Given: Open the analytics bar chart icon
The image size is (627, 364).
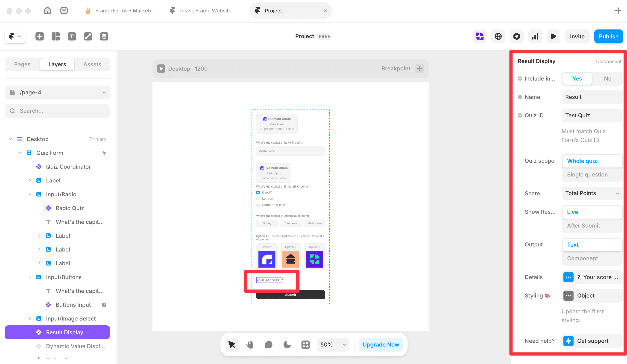Looking at the screenshot, I should click(535, 36).
